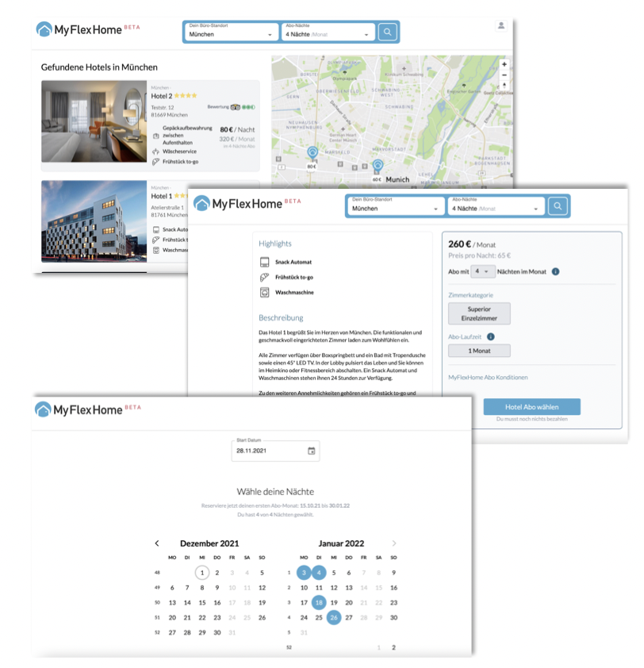Image resolution: width=644 pixels, height=668 pixels.
Task: Show info for Abo-Laufzeit
Action: point(491,336)
